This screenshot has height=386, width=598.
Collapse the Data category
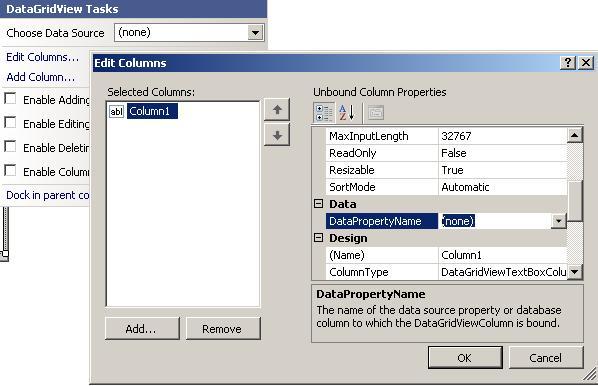[x=318, y=204]
